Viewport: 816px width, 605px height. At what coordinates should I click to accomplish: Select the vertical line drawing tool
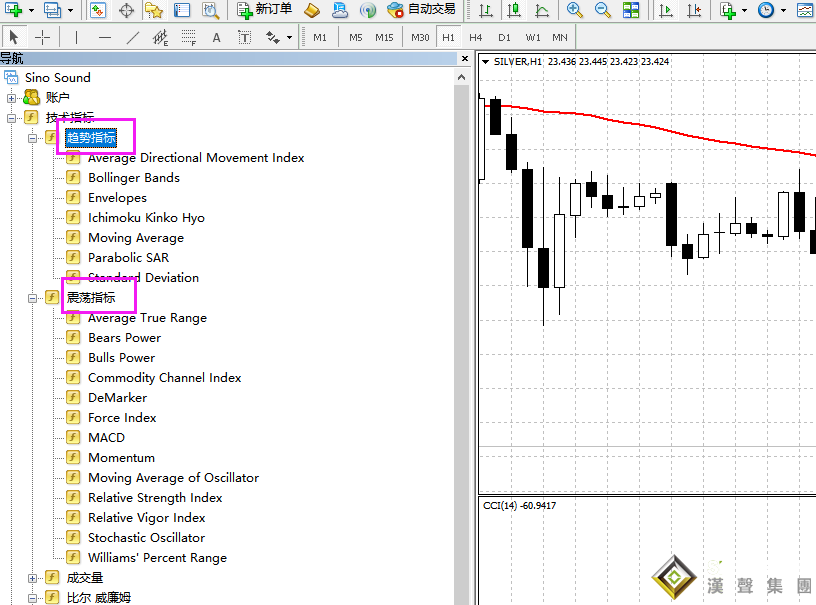[76, 38]
